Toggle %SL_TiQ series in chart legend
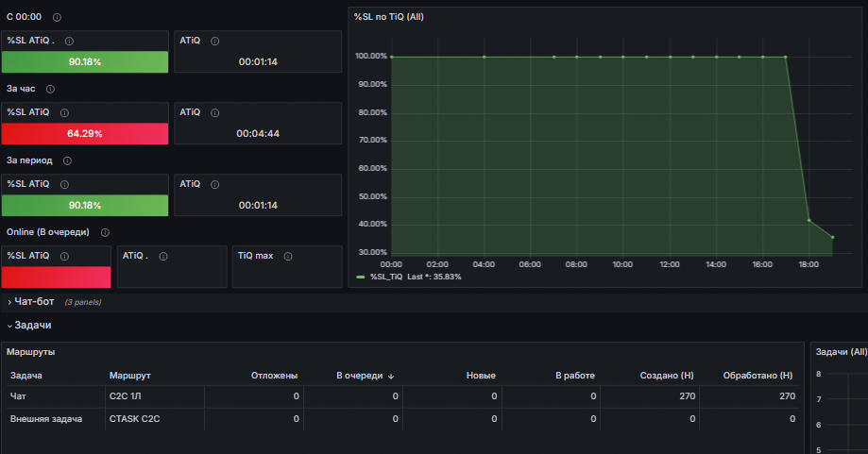Image resolution: width=868 pixels, height=454 pixels. coord(386,277)
